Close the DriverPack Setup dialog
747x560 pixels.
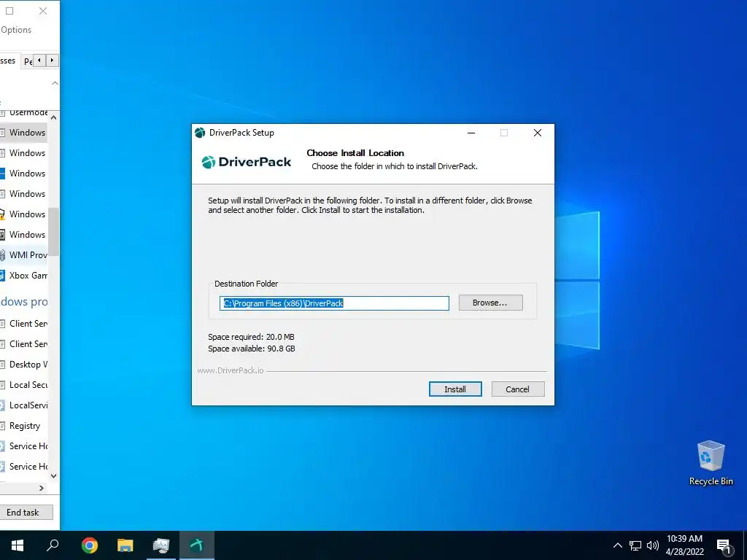[x=538, y=133]
